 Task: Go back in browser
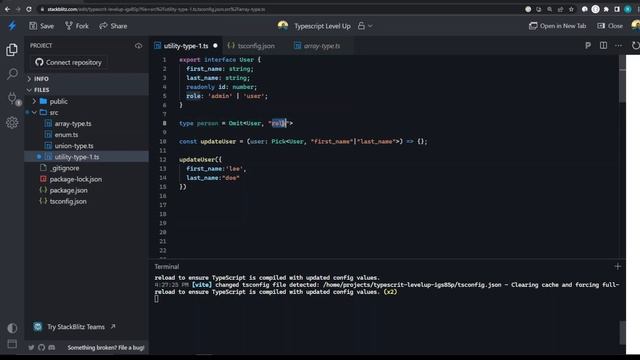pos(7,9)
